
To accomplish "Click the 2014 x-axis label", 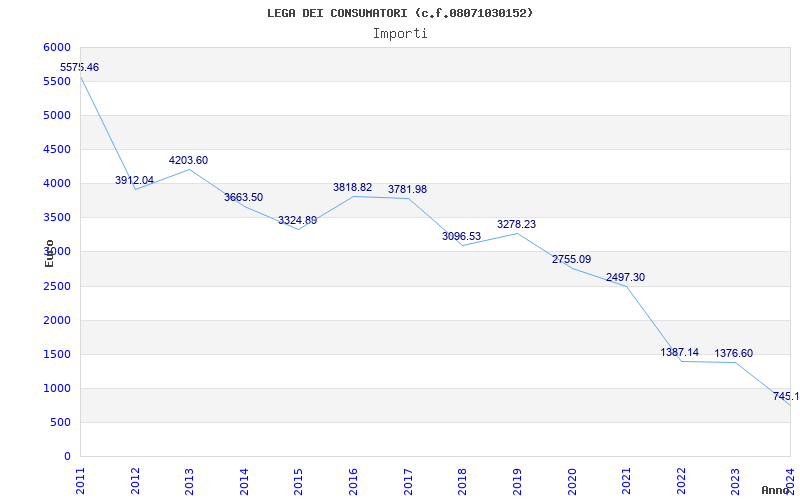I will coord(244,481).
